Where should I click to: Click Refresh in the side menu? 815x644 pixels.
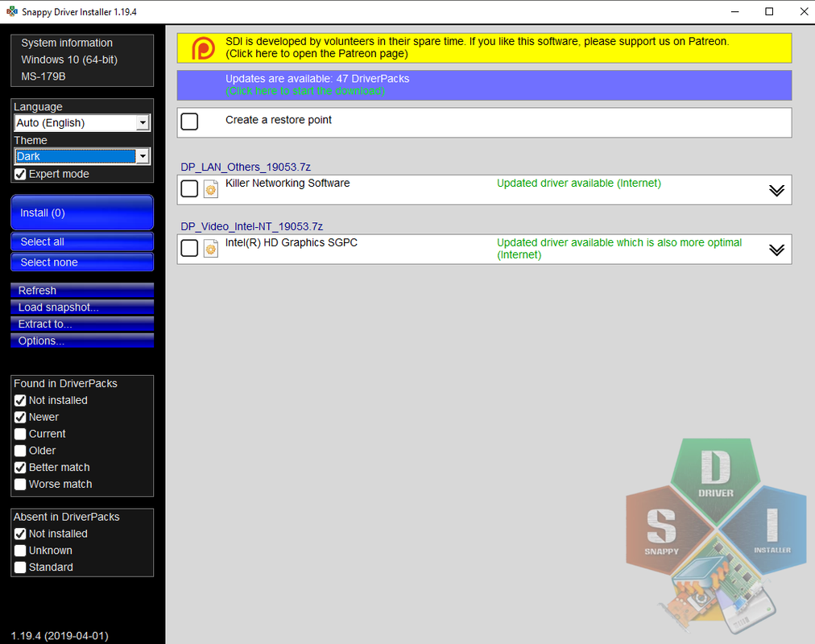[82, 291]
